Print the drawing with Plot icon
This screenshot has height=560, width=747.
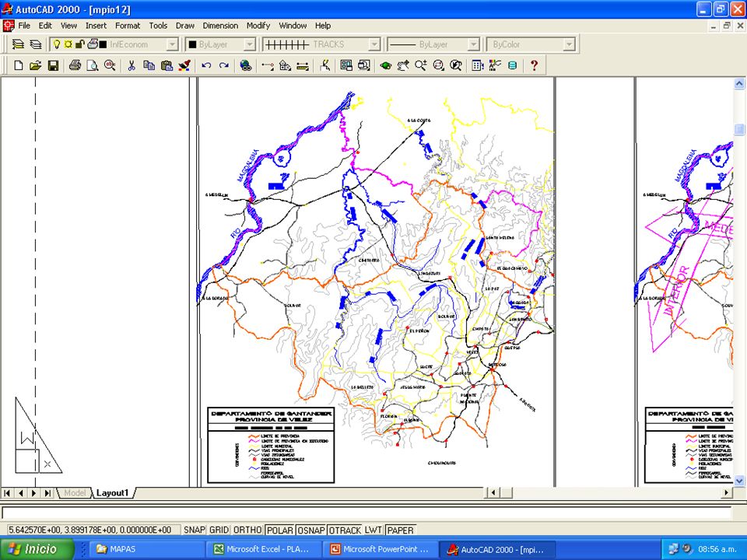(75, 65)
